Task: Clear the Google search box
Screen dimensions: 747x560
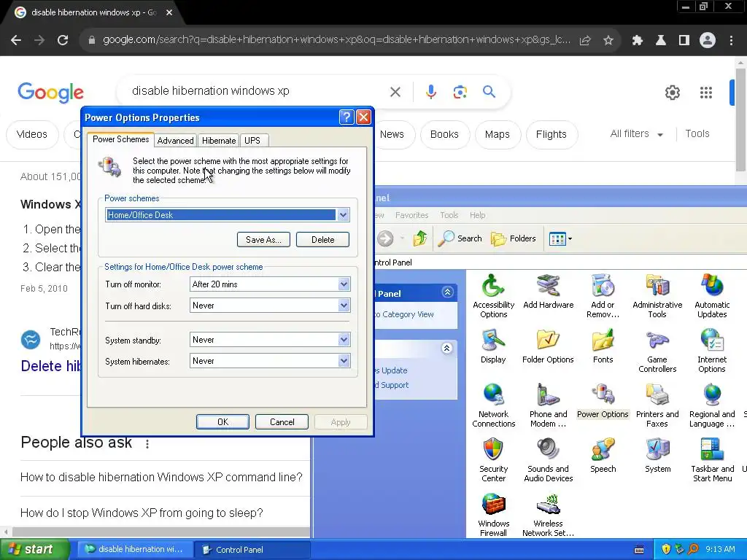Action: (x=395, y=91)
